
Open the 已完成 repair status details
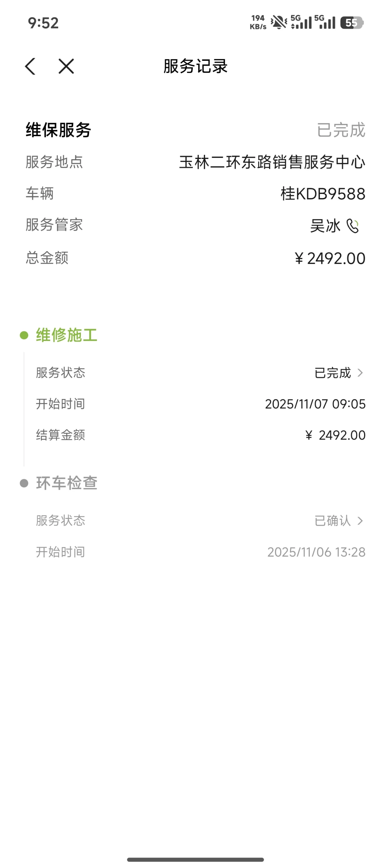point(333,373)
